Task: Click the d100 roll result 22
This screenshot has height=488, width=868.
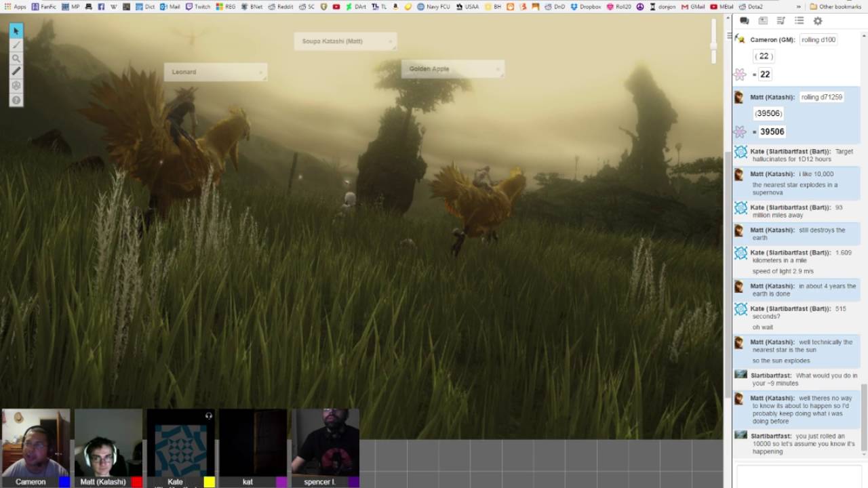Action: tap(765, 75)
